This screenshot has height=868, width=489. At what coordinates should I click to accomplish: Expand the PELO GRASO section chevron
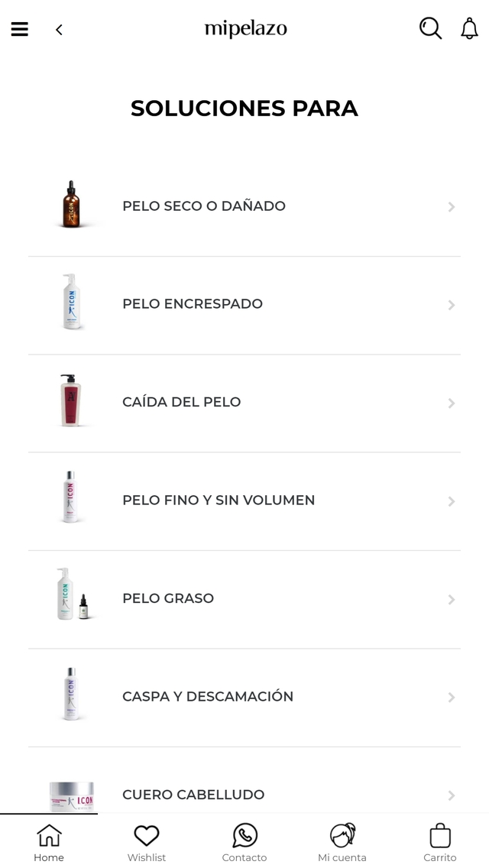[451, 599]
